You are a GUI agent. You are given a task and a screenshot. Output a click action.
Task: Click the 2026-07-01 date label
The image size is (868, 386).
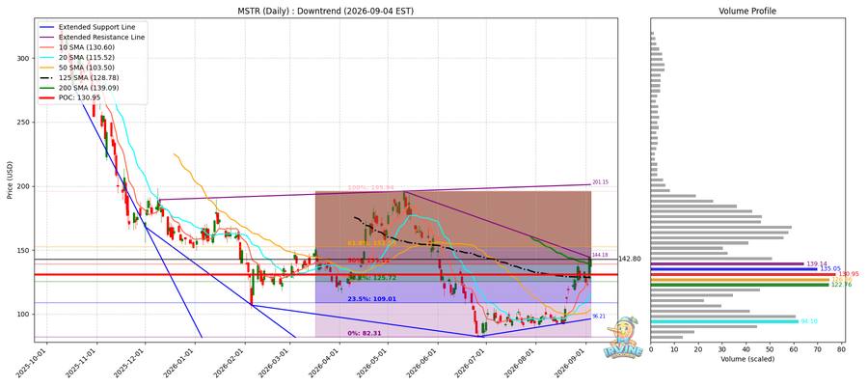coord(473,360)
